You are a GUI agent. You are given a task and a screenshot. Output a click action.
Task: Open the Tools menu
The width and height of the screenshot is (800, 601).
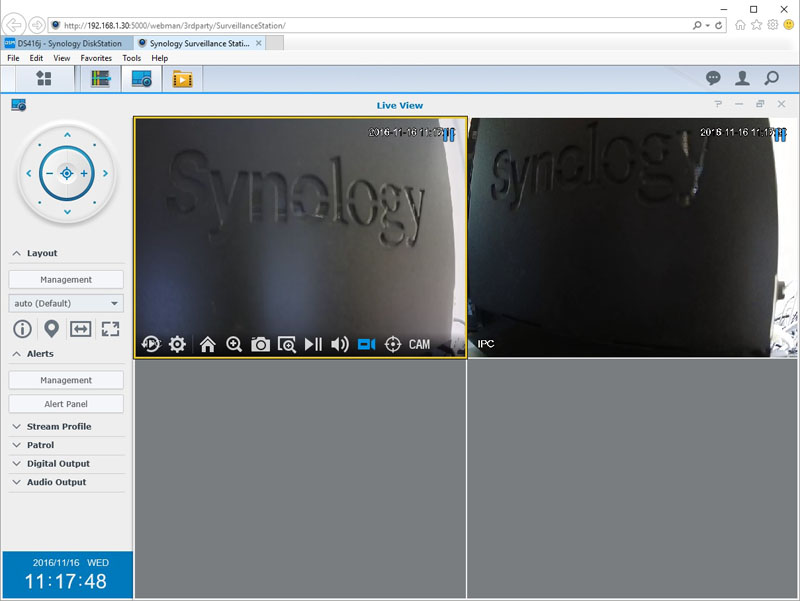132,58
